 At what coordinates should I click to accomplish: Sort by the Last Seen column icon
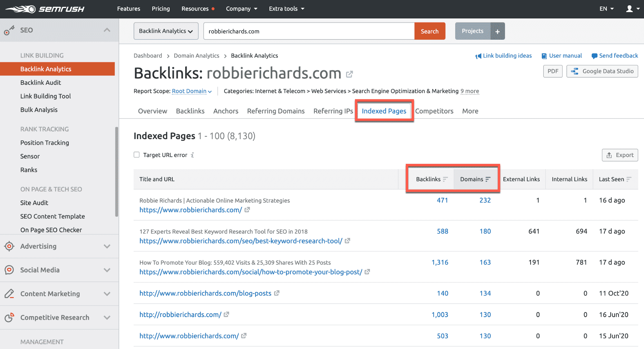tap(629, 179)
